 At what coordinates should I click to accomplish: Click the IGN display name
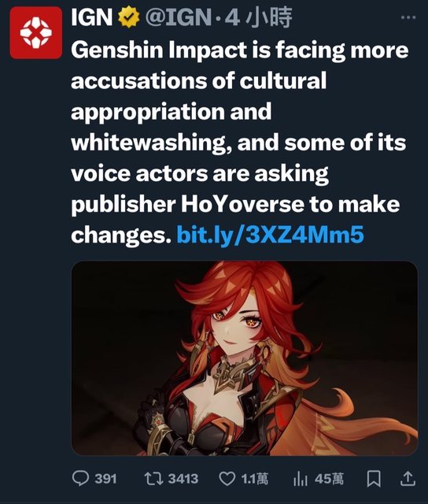point(92,17)
